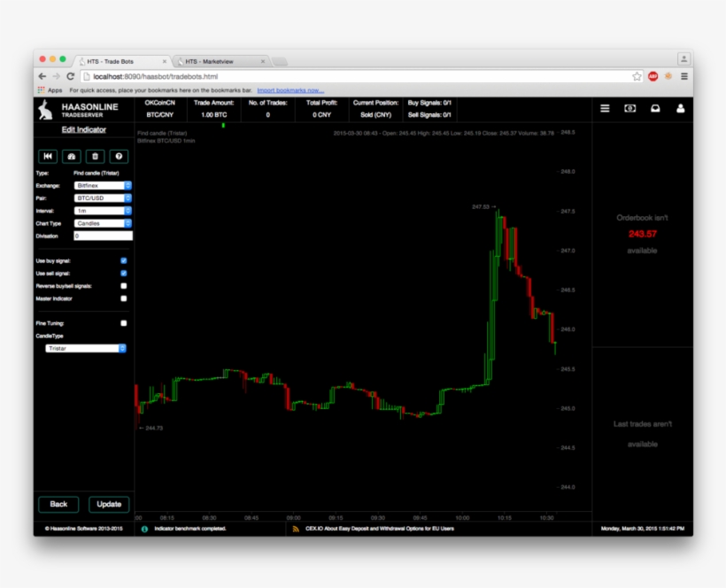Click the benchmark gauge icon button

(72, 157)
